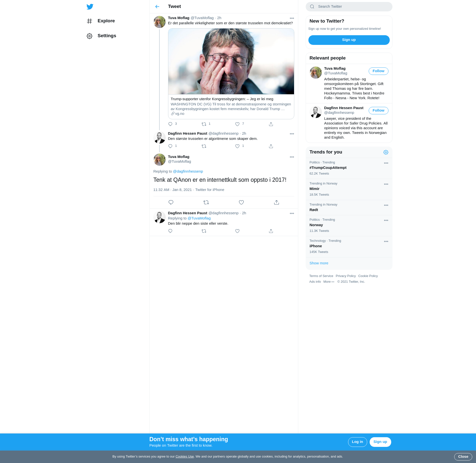Retweet 'Den blir neppe den siste' tweet

pyautogui.click(x=204, y=231)
